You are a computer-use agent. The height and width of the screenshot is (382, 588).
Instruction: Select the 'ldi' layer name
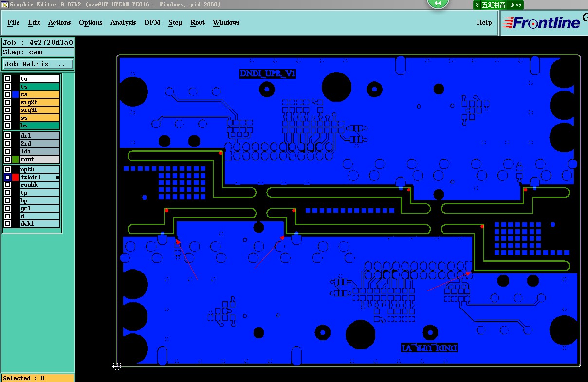(40, 151)
